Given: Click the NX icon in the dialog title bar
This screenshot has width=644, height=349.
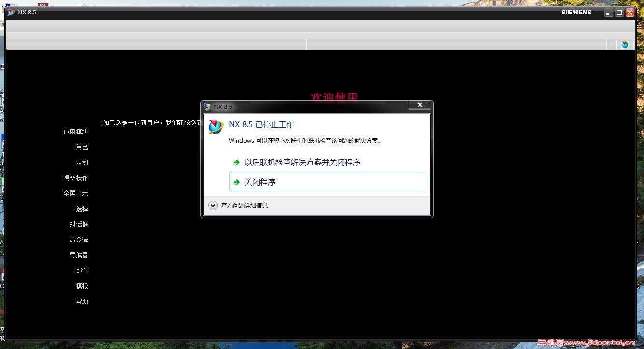Looking at the screenshot, I should click(x=207, y=107).
